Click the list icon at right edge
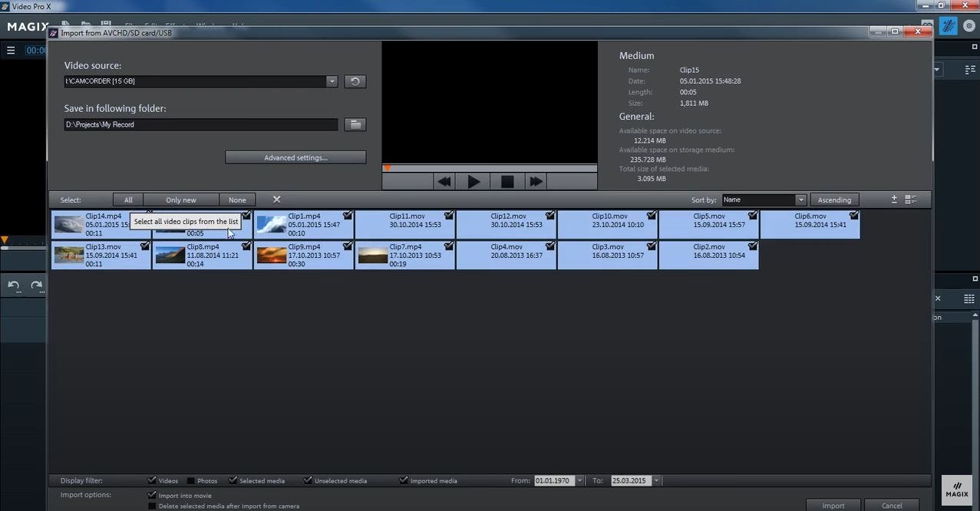Viewport: 980px width, 511px height. click(969, 70)
